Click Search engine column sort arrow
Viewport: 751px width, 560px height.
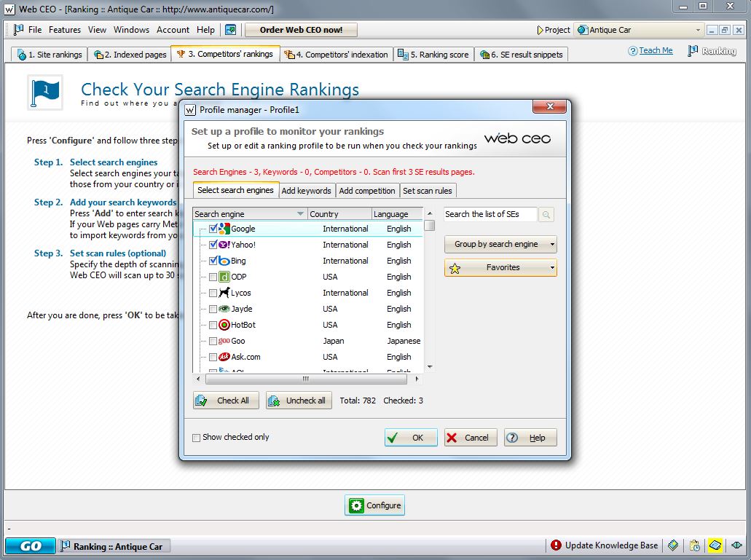point(300,213)
